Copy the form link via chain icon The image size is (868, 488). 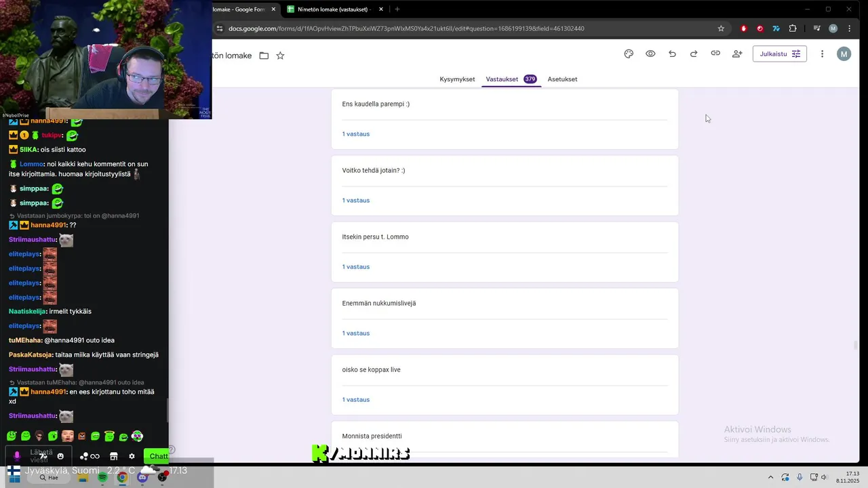(x=715, y=54)
